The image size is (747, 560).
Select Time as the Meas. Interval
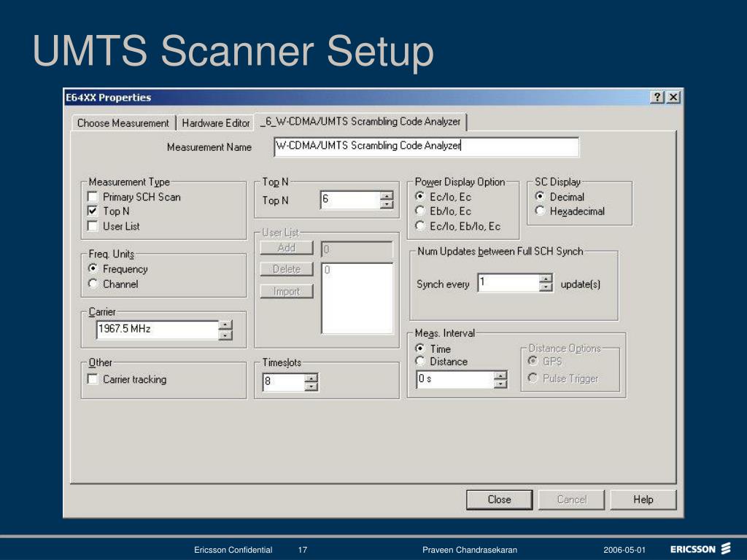click(419, 348)
